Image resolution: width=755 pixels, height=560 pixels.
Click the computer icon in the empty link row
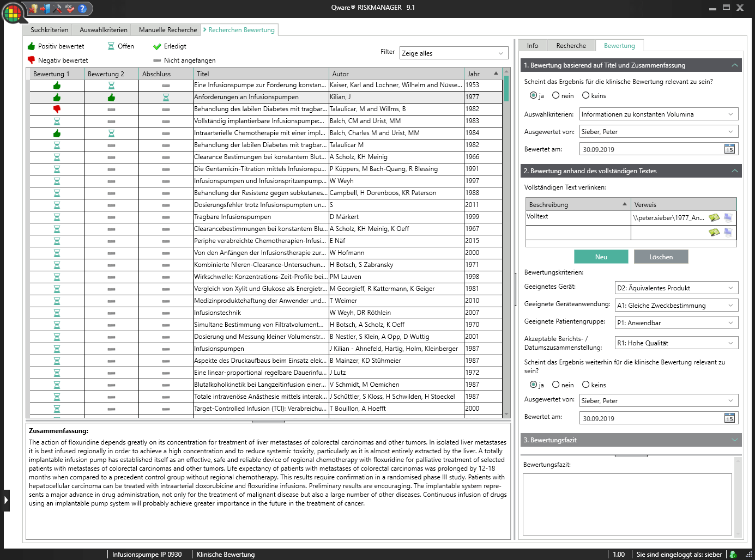pos(728,232)
